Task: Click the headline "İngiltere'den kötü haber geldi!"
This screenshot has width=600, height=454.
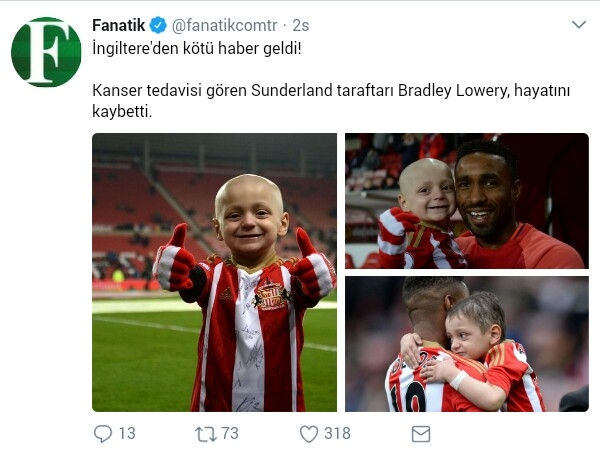Action: click(x=197, y=49)
